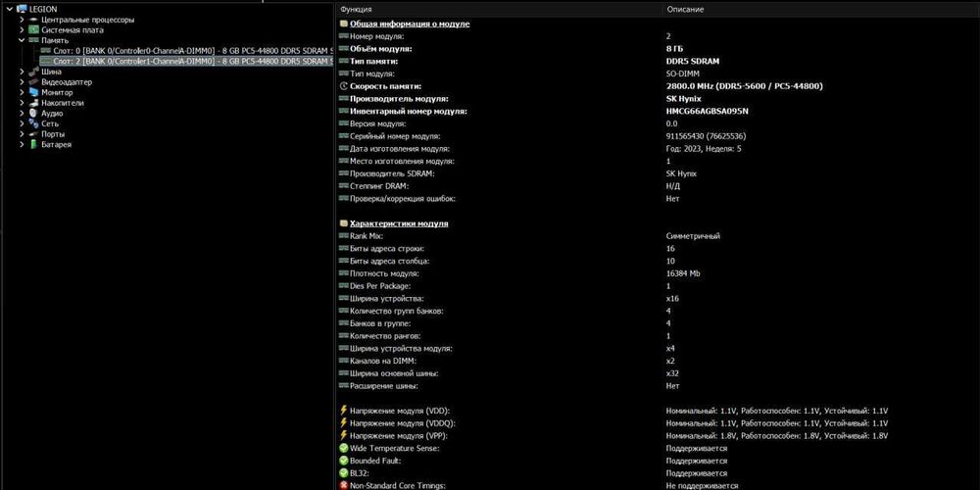Expand the Аудио node
This screenshot has height=490, width=980.
[22, 113]
